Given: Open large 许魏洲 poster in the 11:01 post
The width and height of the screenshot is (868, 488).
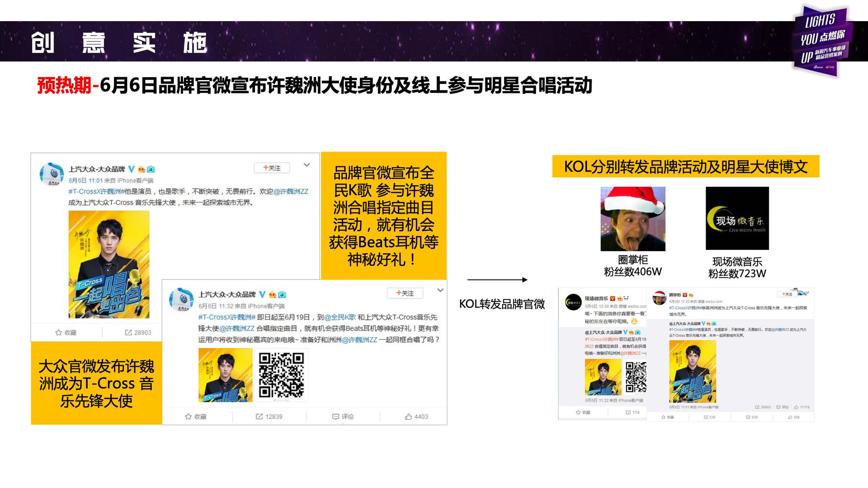Looking at the screenshot, I should coord(109,264).
